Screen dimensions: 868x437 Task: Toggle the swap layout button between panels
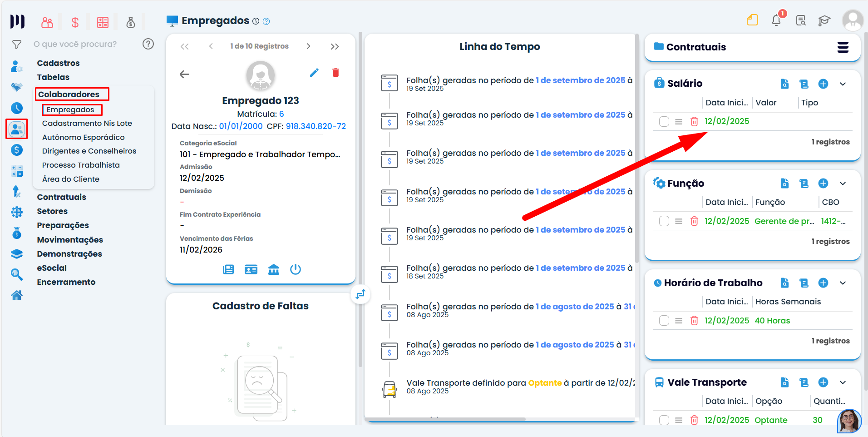pyautogui.click(x=360, y=294)
